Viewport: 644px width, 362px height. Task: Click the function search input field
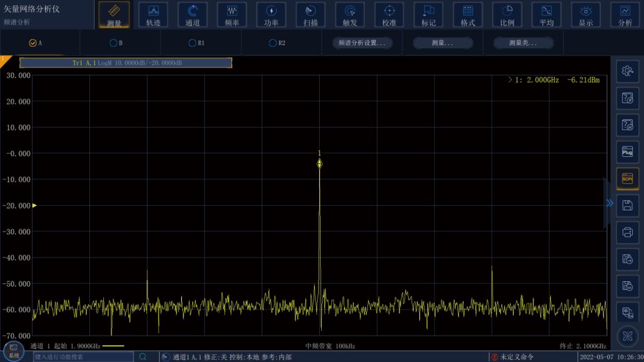pyautogui.click(x=83, y=356)
